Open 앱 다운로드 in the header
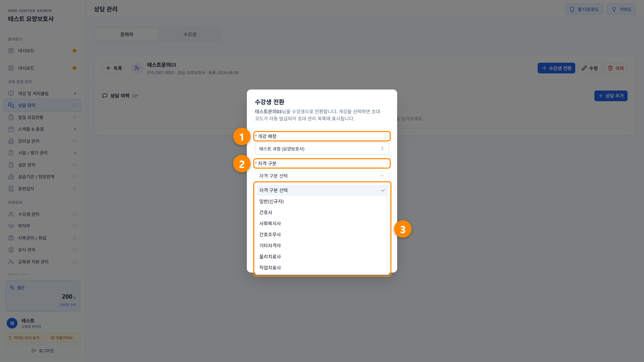 [584, 9]
